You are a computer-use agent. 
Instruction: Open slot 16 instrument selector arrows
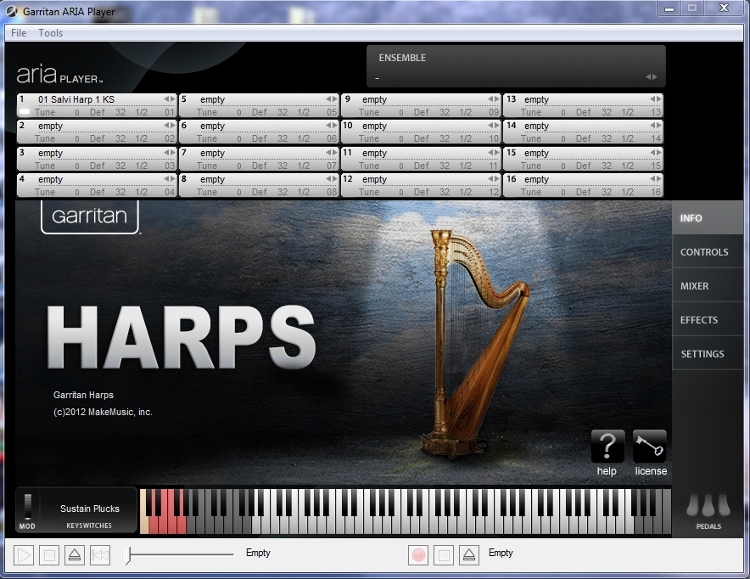tap(656, 178)
